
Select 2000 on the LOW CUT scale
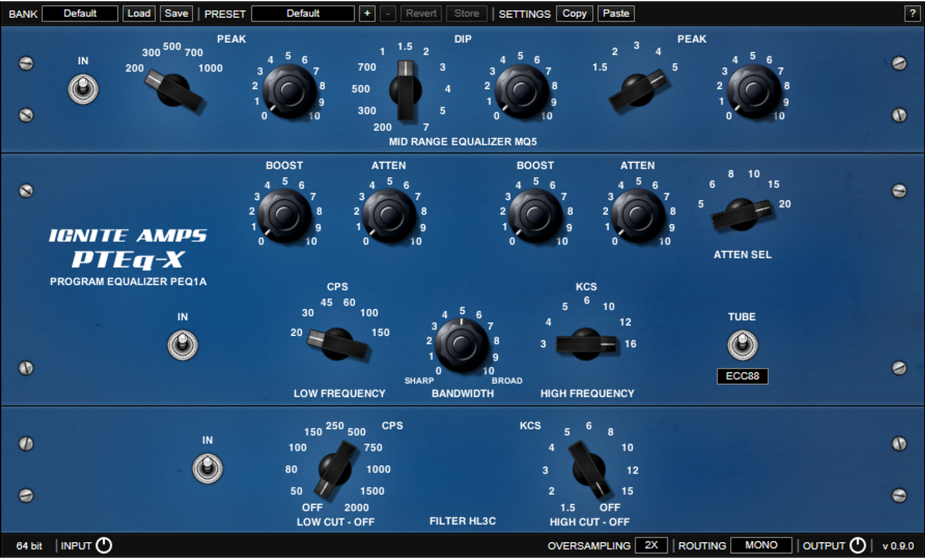pos(357,507)
